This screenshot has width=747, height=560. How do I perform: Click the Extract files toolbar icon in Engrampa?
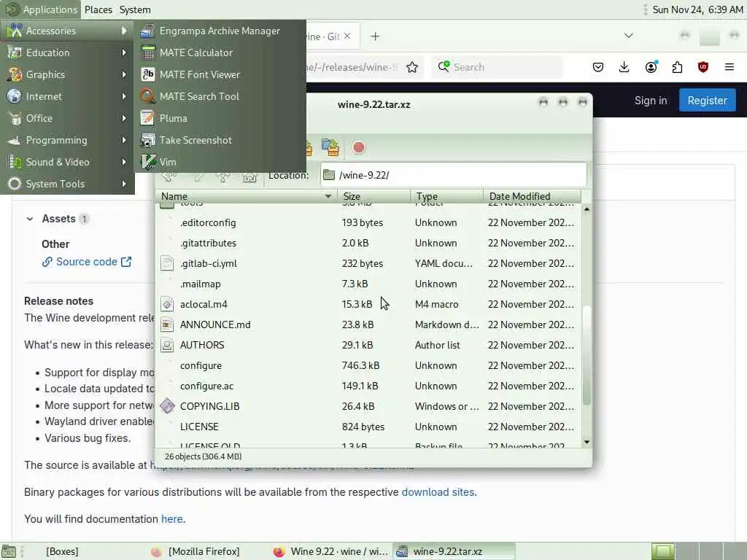coord(330,147)
